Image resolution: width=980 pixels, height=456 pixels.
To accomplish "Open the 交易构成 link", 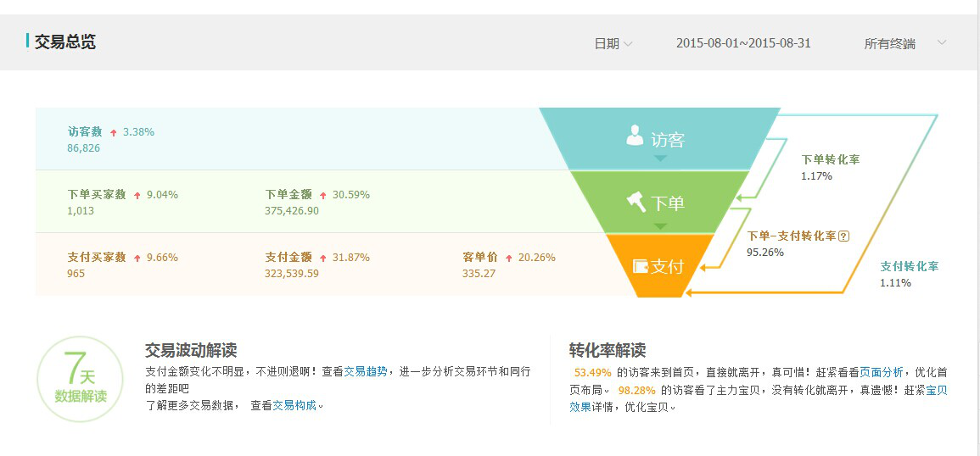I will click(294, 405).
